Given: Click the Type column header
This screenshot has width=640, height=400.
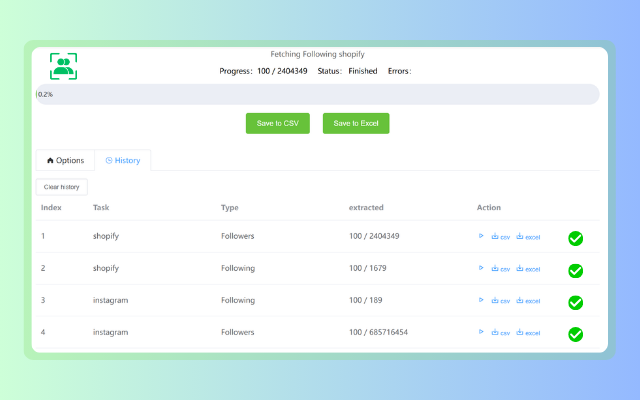Looking at the screenshot, I should (230, 207).
